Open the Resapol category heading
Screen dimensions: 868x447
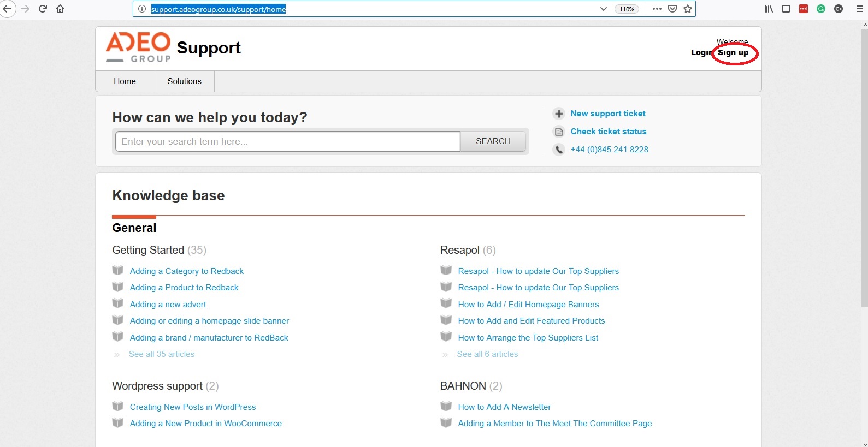pyautogui.click(x=460, y=250)
